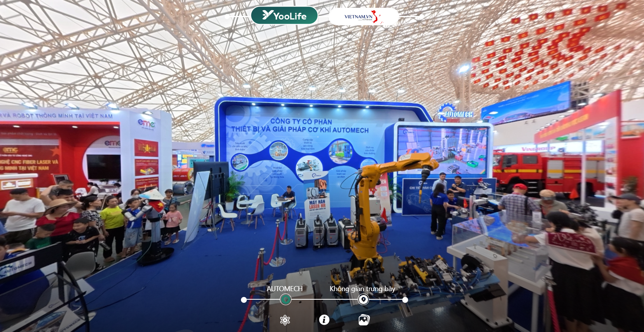Screen dimensions: 644x332
Task: Click the large video screen on the booth
Action: point(442,150)
